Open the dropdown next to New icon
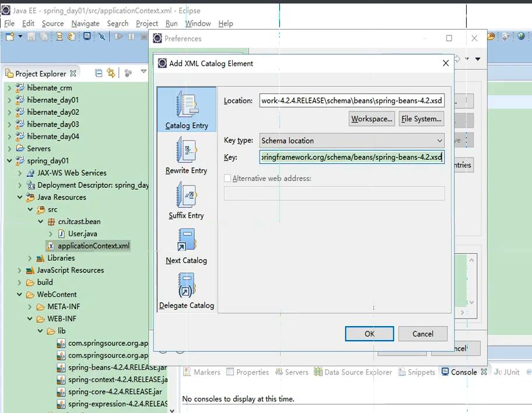The height and width of the screenshot is (413, 532). pos(20,36)
